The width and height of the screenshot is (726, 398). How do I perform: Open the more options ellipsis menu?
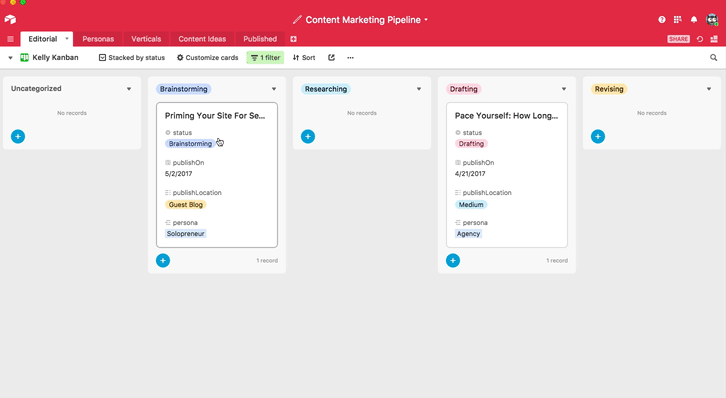[350, 57]
